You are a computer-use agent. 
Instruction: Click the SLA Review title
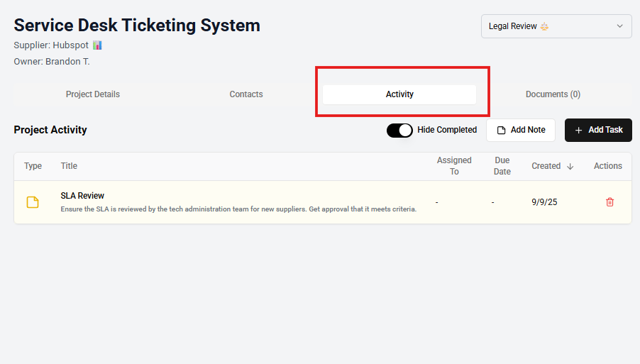(x=82, y=195)
